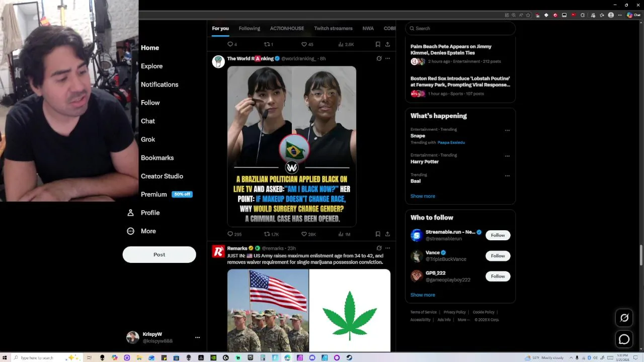Viewport: 644px width, 362px height.
Task: Follow Vance @TripleBuckVance
Action: (x=498, y=256)
